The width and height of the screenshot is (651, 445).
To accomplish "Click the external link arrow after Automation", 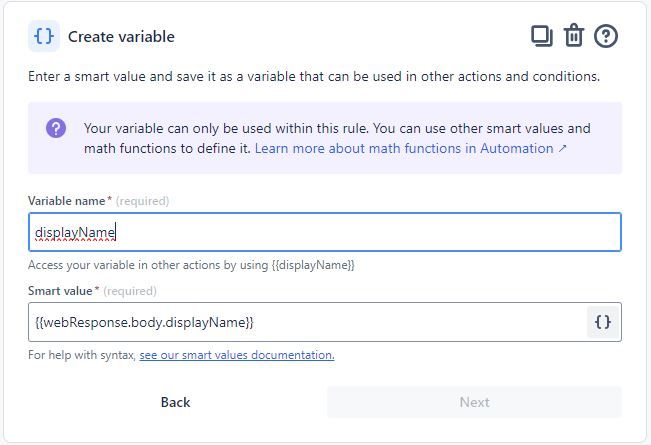I will tap(562, 149).
